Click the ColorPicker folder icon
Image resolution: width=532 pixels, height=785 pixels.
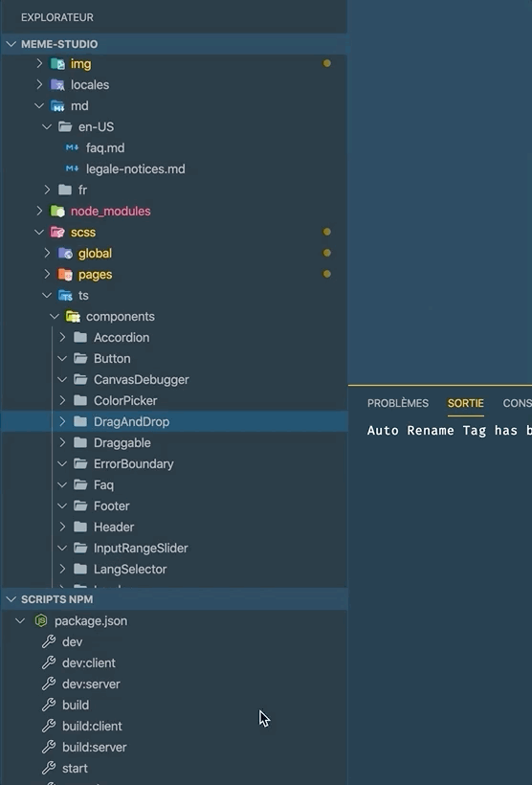(80, 400)
